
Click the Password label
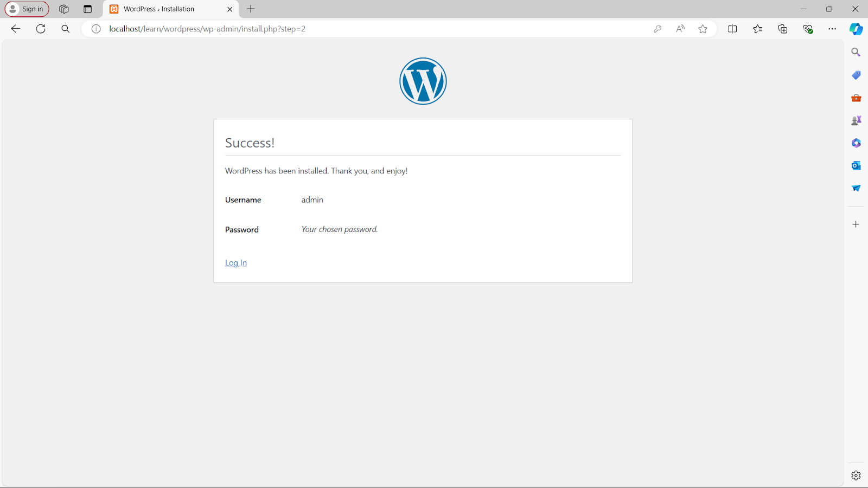(x=242, y=230)
